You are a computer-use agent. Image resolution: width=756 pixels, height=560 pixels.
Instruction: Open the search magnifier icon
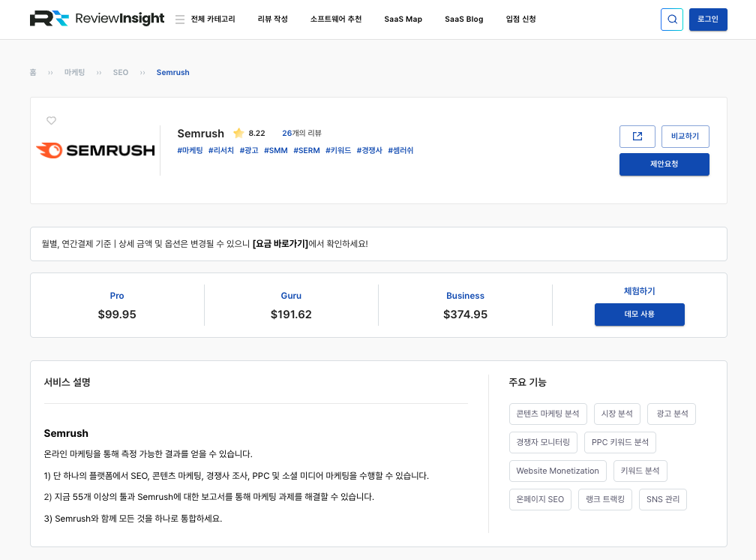[x=672, y=20]
